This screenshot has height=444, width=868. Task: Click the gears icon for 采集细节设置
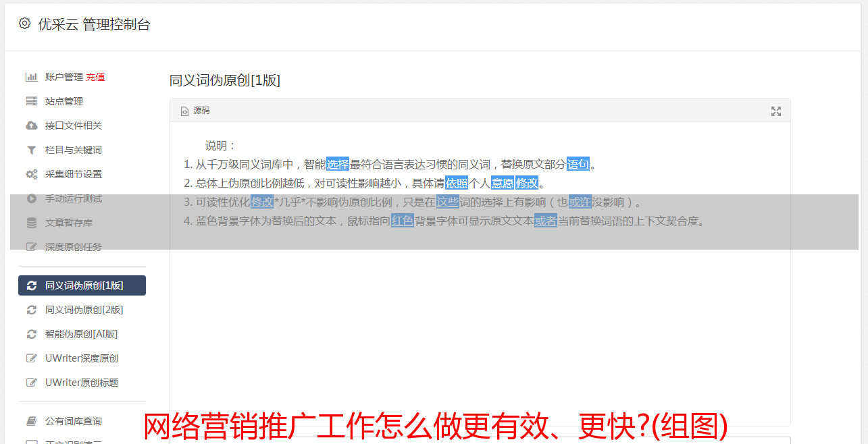point(31,174)
